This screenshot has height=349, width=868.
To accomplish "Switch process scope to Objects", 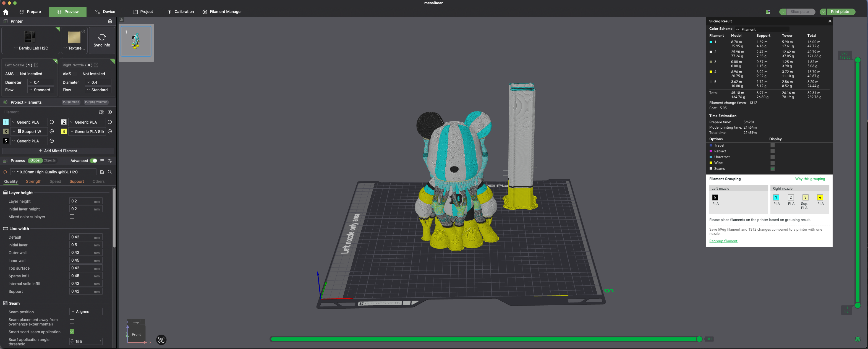I will [49, 160].
